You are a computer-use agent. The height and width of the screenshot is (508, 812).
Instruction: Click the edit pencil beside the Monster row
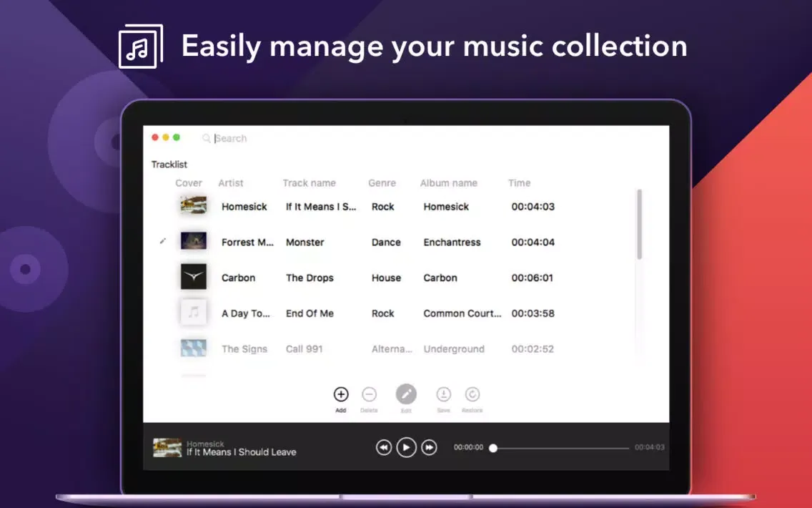(162, 241)
